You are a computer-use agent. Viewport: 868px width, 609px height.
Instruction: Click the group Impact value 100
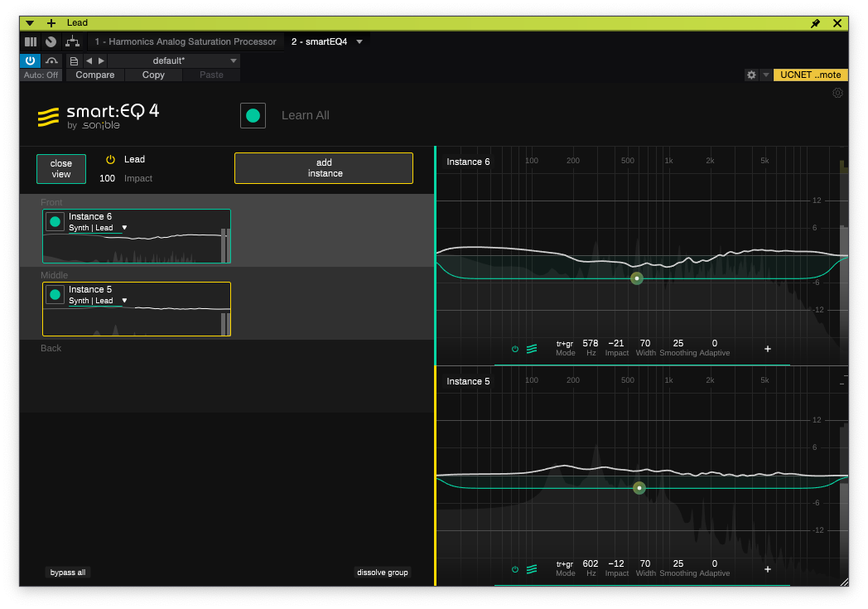point(108,178)
